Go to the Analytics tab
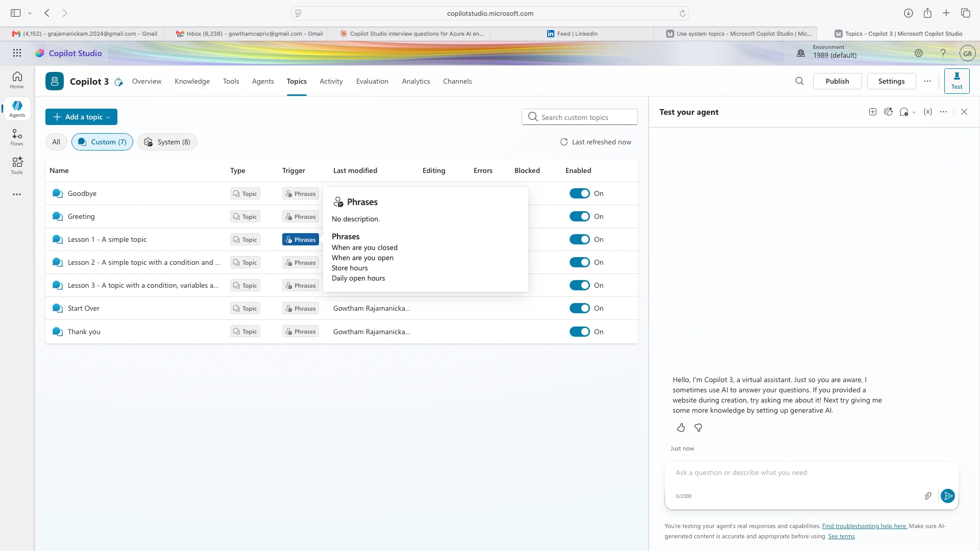 point(416,81)
